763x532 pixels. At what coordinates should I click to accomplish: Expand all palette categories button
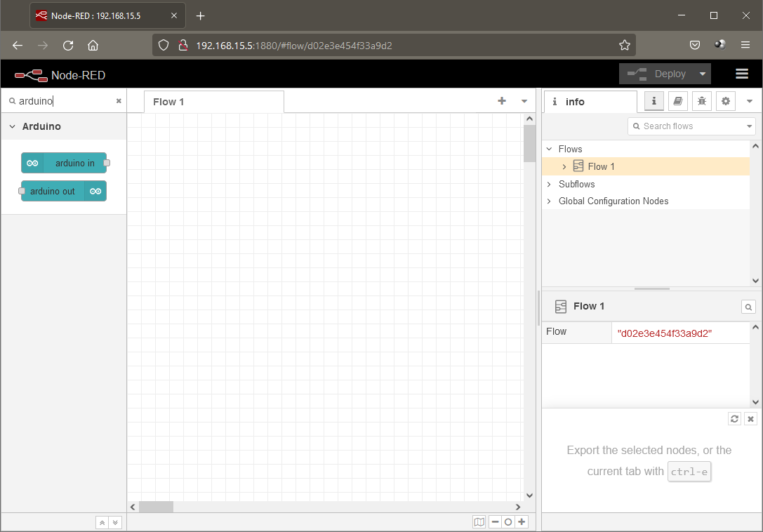pyautogui.click(x=115, y=523)
